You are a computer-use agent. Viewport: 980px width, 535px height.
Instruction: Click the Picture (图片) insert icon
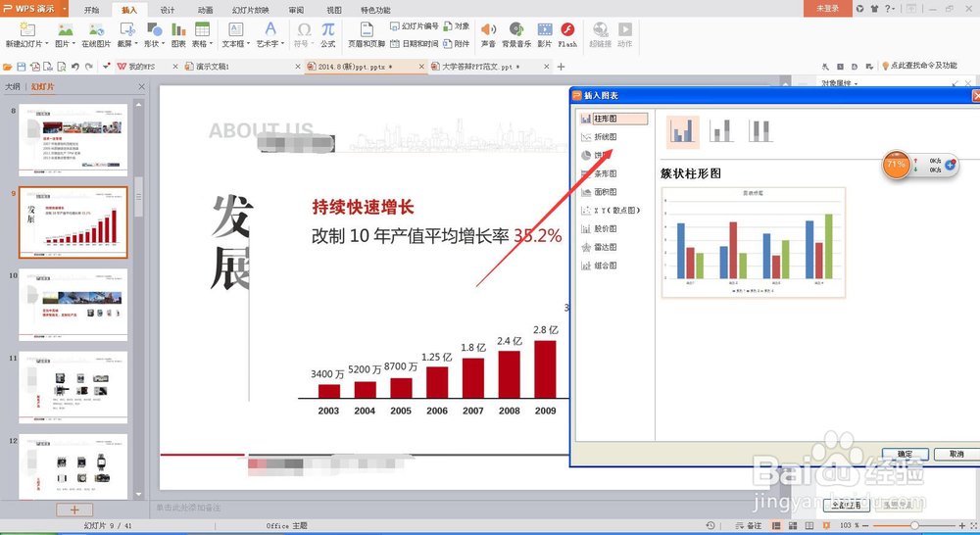65,29
